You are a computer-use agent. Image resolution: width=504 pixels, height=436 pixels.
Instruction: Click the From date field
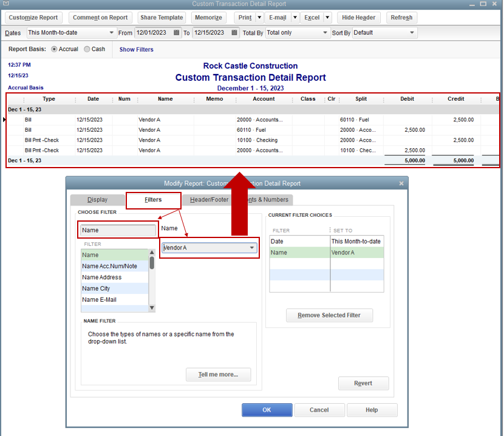point(154,33)
